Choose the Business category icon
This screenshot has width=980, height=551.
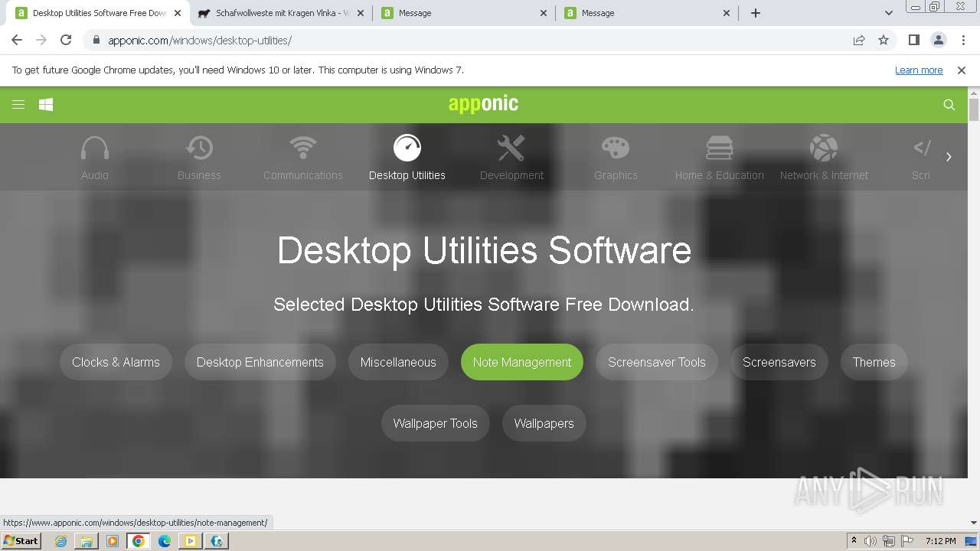[199, 148]
